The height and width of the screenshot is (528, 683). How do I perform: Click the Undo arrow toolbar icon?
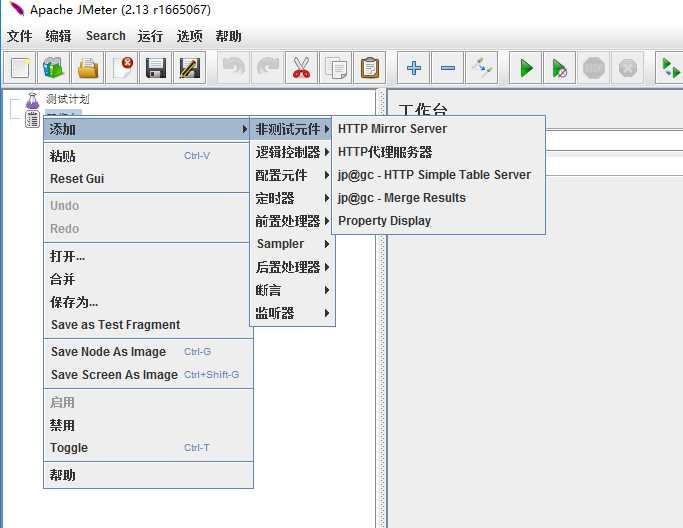pyautogui.click(x=233, y=68)
